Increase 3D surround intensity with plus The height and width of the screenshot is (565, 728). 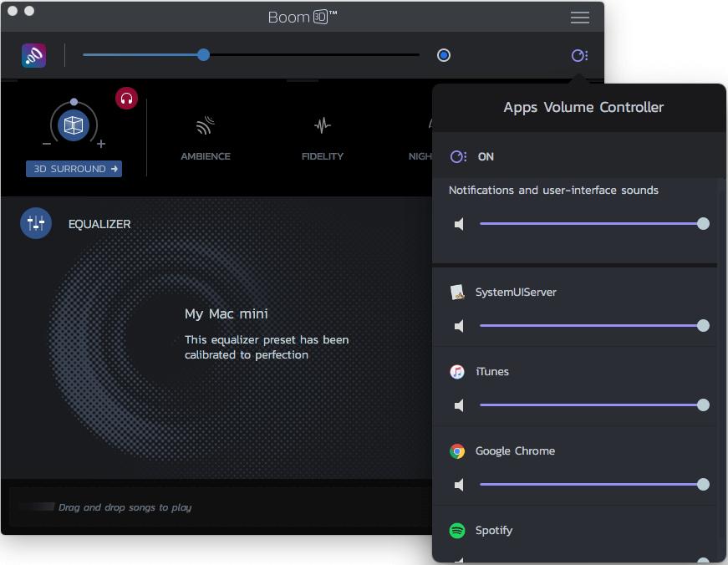click(101, 144)
